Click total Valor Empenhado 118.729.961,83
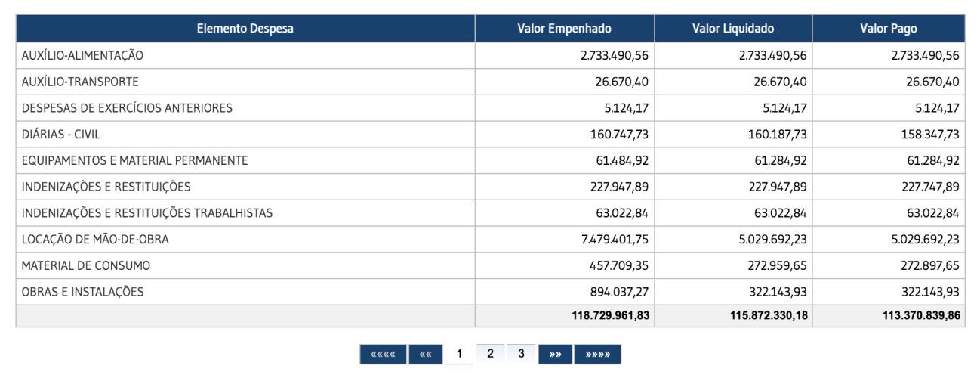The image size is (980, 378). click(x=610, y=316)
